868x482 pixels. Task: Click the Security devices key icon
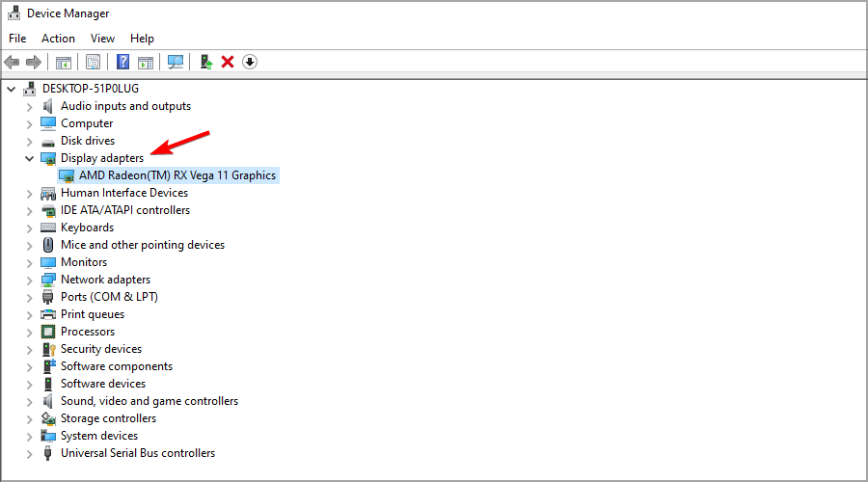click(x=49, y=349)
